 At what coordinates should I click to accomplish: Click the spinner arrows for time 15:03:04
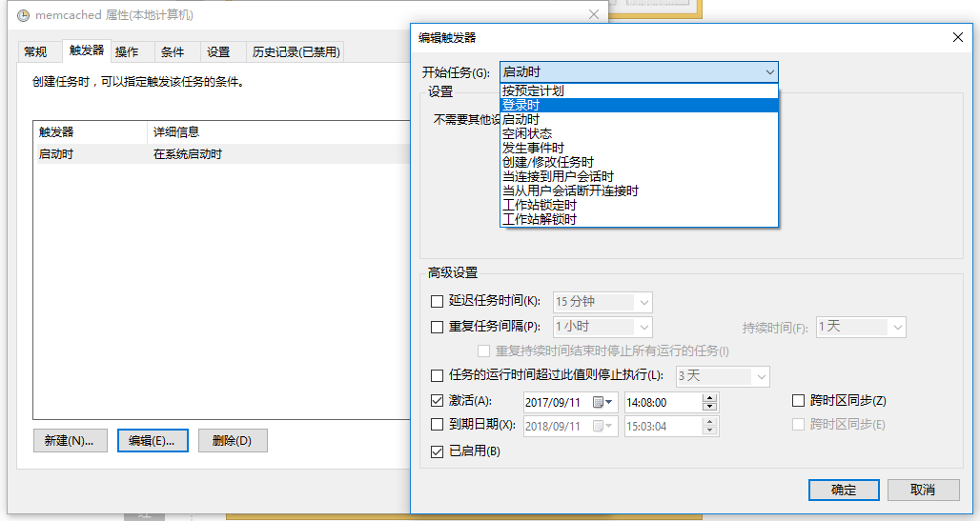pos(709,426)
